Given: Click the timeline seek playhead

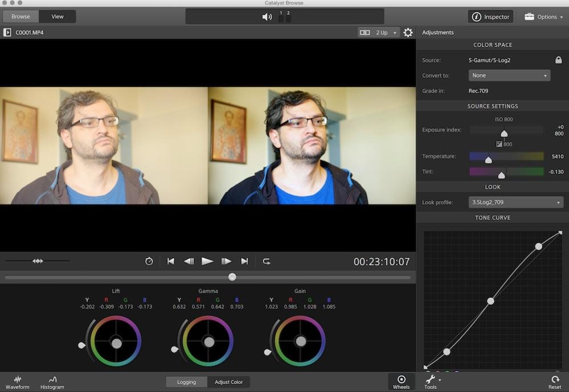Looking at the screenshot, I should pos(232,277).
